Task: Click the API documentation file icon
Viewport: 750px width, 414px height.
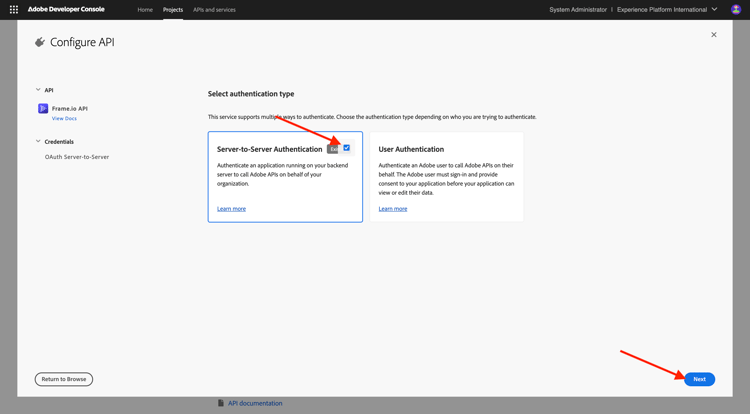Action: [x=221, y=403]
